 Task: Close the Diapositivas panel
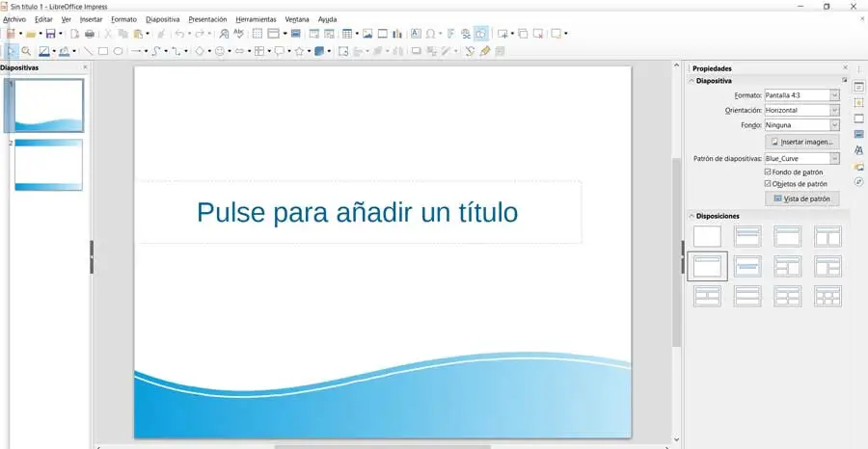[x=85, y=67]
